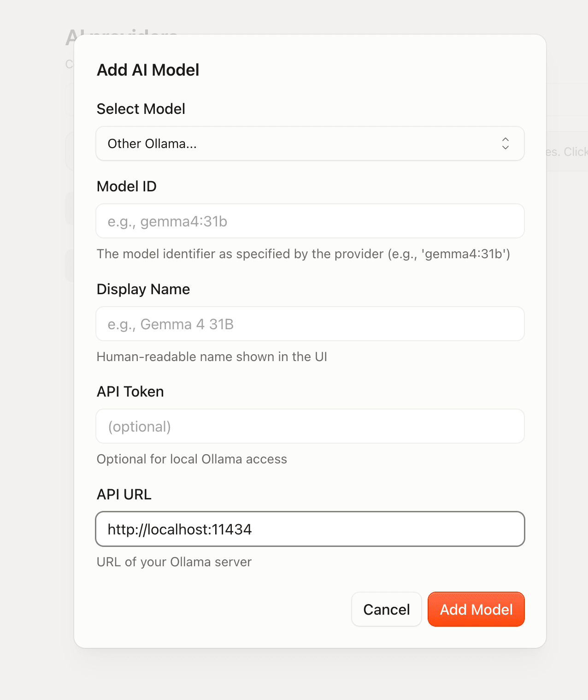Click the Select Model up-down chevron icon
The image size is (588, 700).
tap(506, 143)
